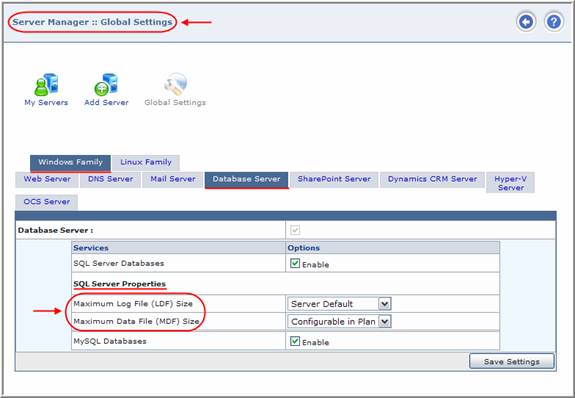Open the Maximum Log File Size dropdown
Viewport: 575px width, 398px height.
339,304
